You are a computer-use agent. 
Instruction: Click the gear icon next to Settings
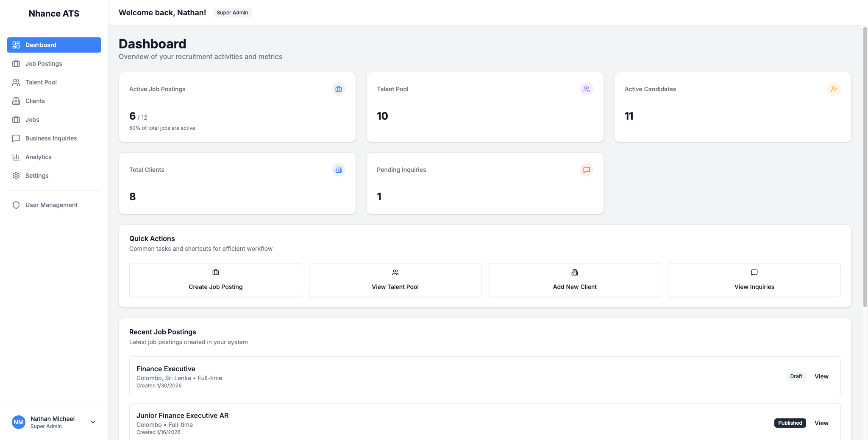tap(16, 176)
